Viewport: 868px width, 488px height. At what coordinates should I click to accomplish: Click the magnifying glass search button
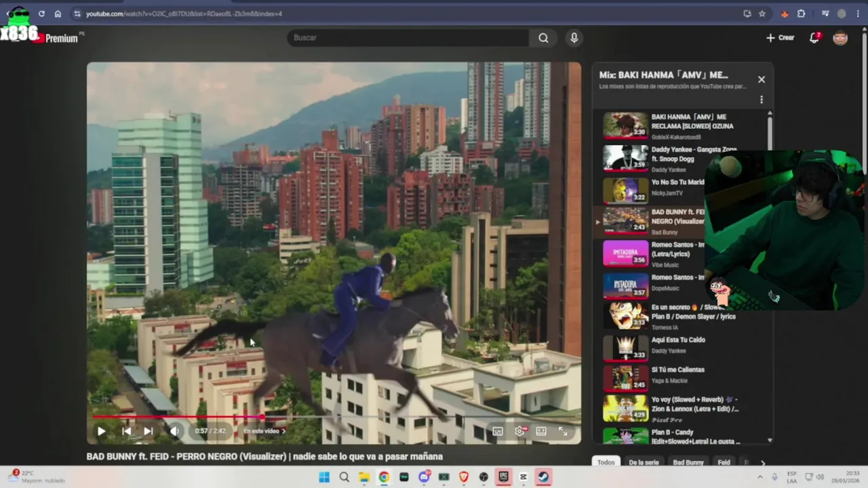coord(543,38)
